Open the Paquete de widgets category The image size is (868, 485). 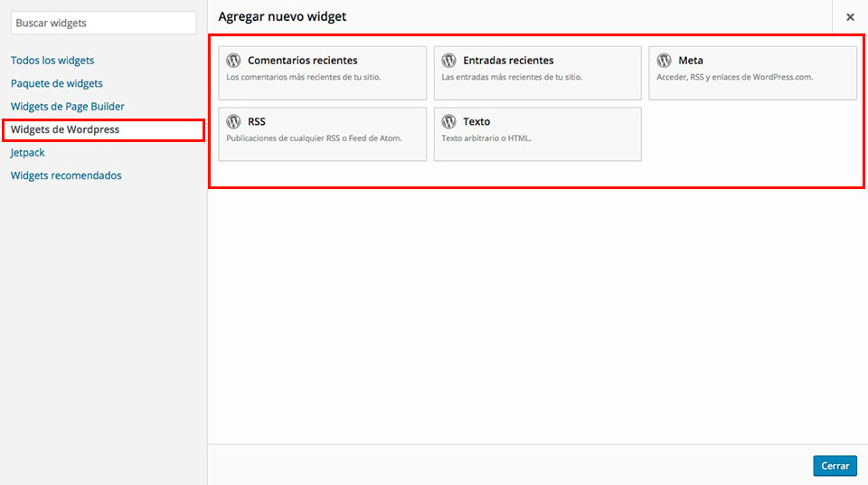tap(56, 83)
